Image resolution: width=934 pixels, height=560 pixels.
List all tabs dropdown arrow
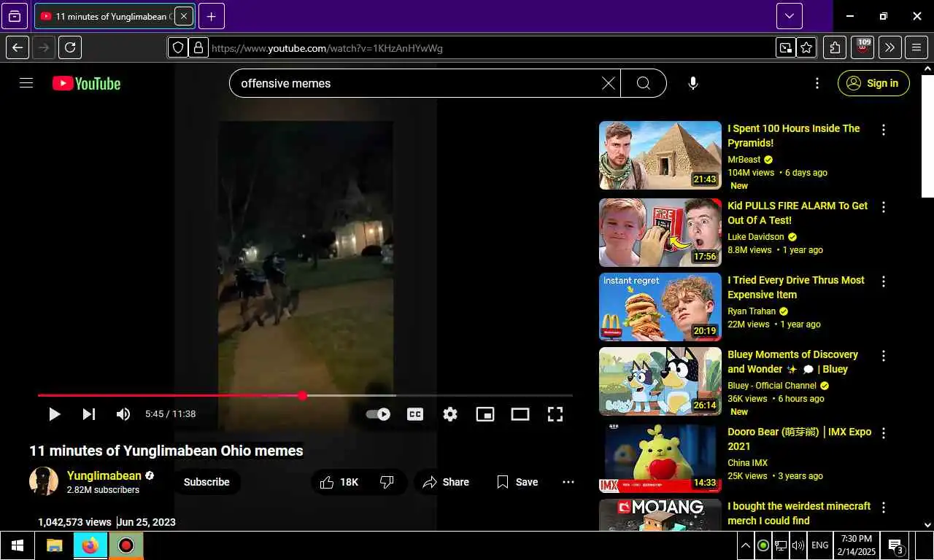(x=790, y=16)
